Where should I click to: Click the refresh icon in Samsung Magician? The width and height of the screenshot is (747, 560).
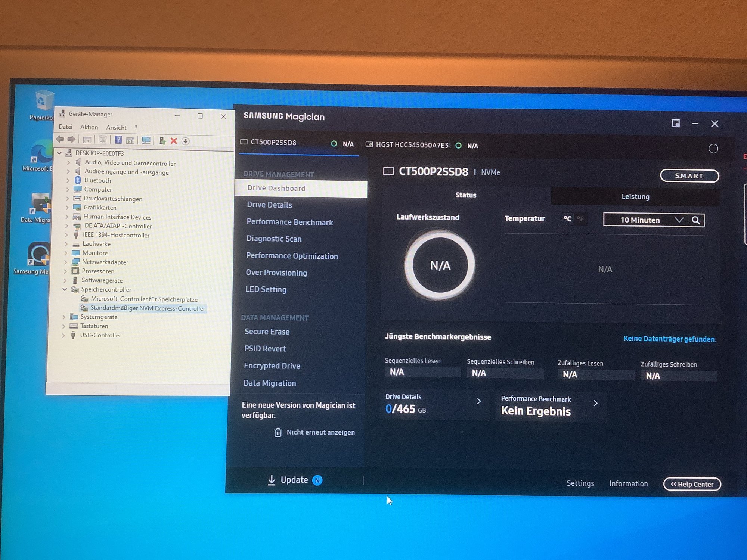pos(713,149)
